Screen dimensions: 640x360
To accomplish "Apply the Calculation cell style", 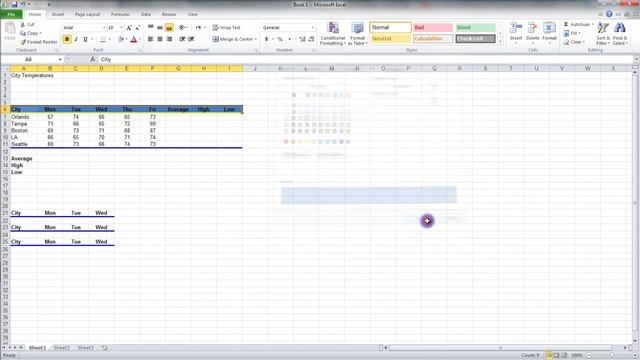I will (433, 39).
